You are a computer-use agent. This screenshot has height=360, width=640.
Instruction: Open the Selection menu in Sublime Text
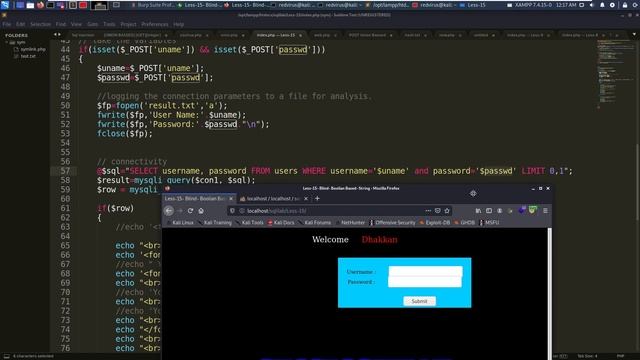tap(40, 24)
